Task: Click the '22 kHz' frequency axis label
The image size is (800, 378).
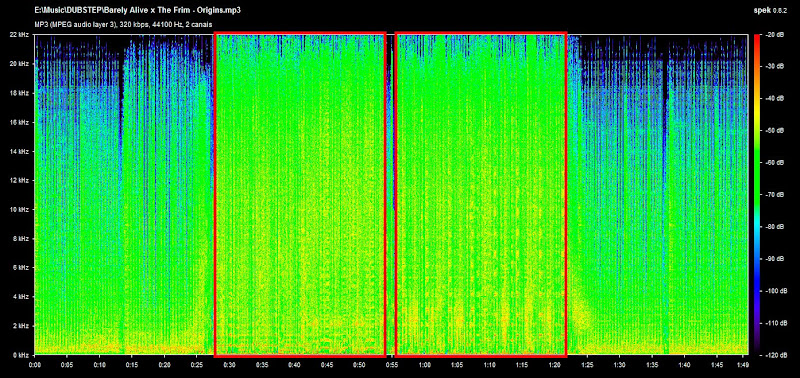Action: point(20,35)
